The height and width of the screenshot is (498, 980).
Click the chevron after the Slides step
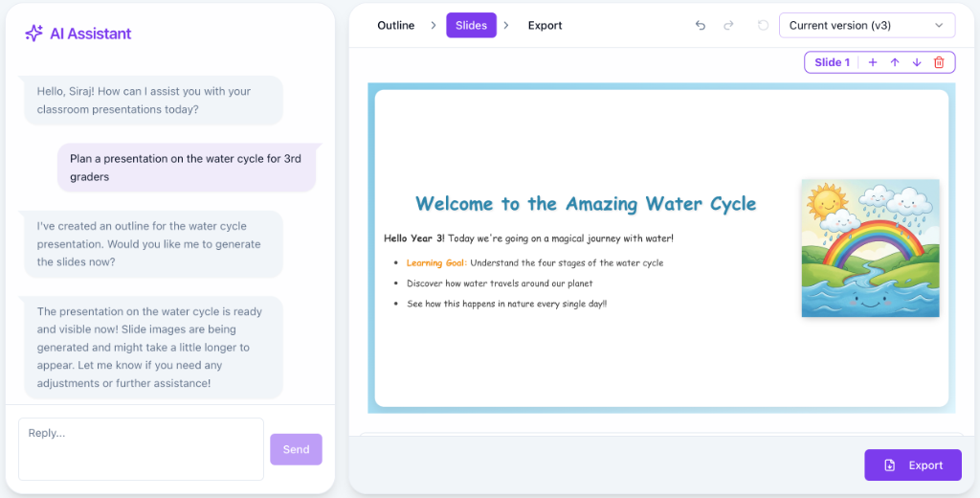coord(506,26)
